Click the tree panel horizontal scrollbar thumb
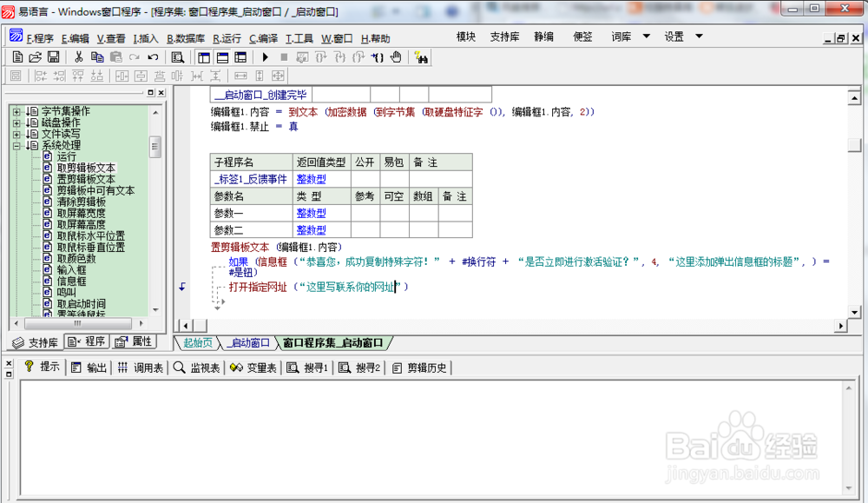The height and width of the screenshot is (503, 868). [x=77, y=323]
